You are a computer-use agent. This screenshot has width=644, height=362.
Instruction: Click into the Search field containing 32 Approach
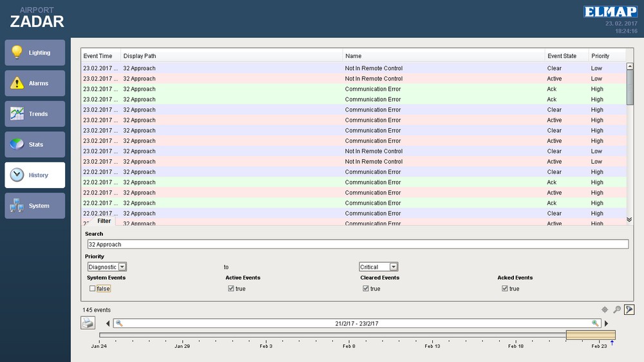[357, 244]
